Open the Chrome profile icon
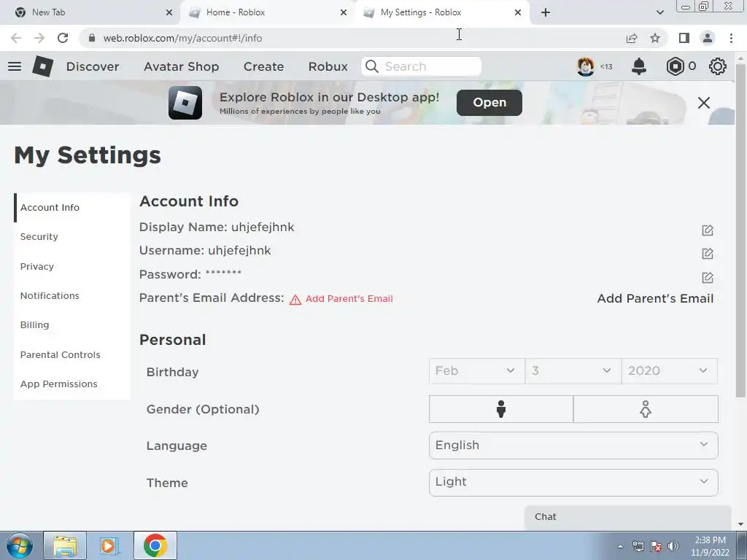This screenshot has height=560, width=747. click(x=708, y=38)
